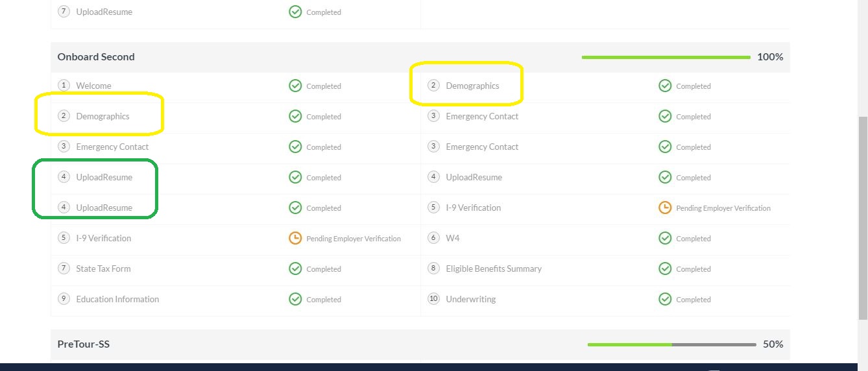868x371 pixels.
Task: Select the State Tax Form step
Action: (x=103, y=269)
